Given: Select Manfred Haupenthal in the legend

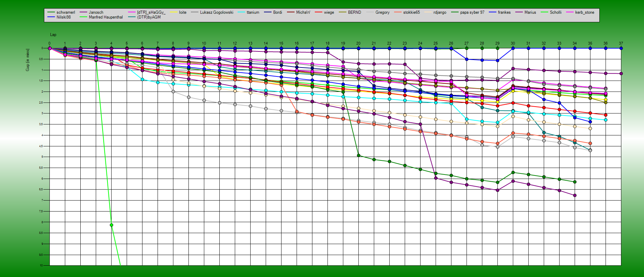Looking at the screenshot, I should click(x=101, y=17).
